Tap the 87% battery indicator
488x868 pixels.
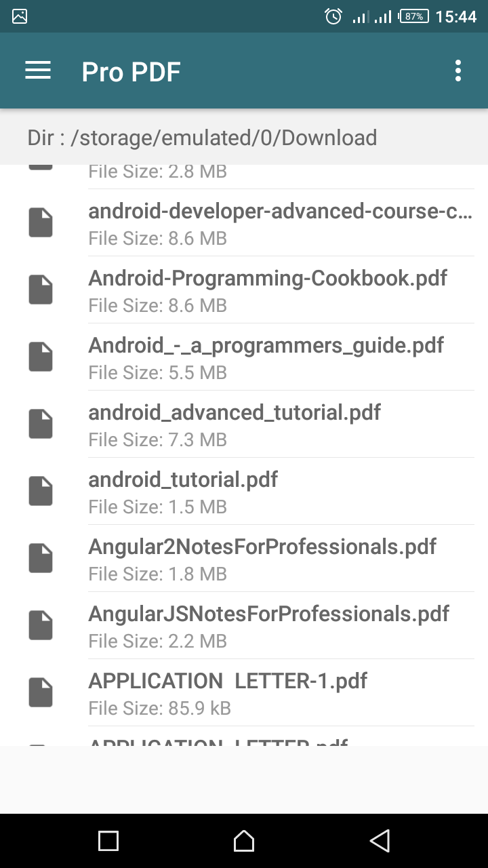tap(413, 16)
